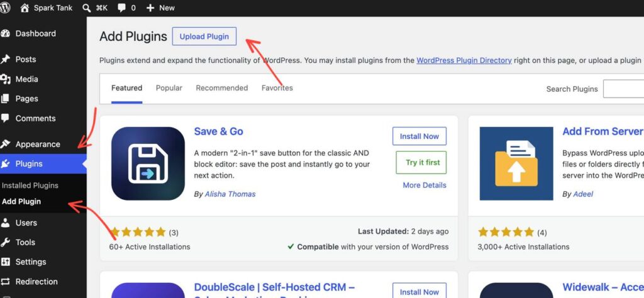
Task: Switch to the Popular tab
Action: pyautogui.click(x=169, y=88)
